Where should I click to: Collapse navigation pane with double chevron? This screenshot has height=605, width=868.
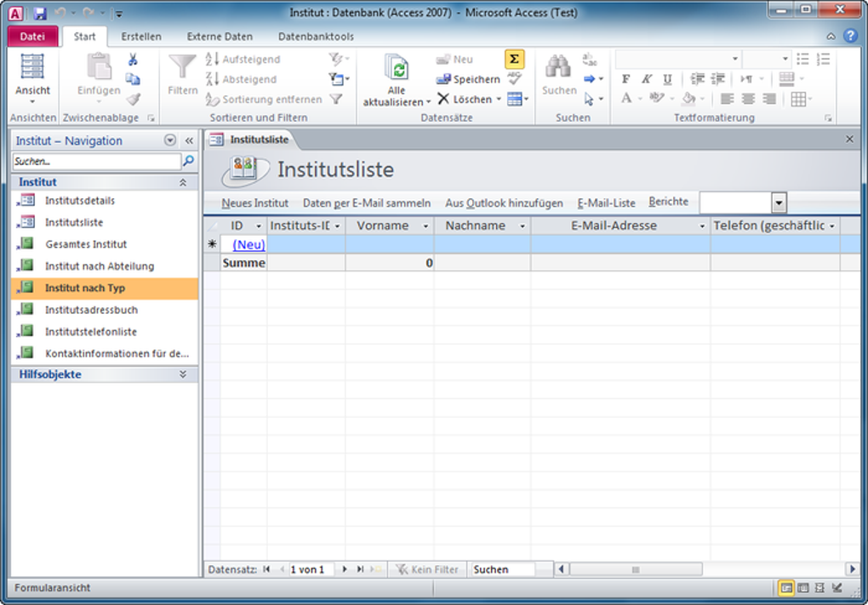click(189, 140)
